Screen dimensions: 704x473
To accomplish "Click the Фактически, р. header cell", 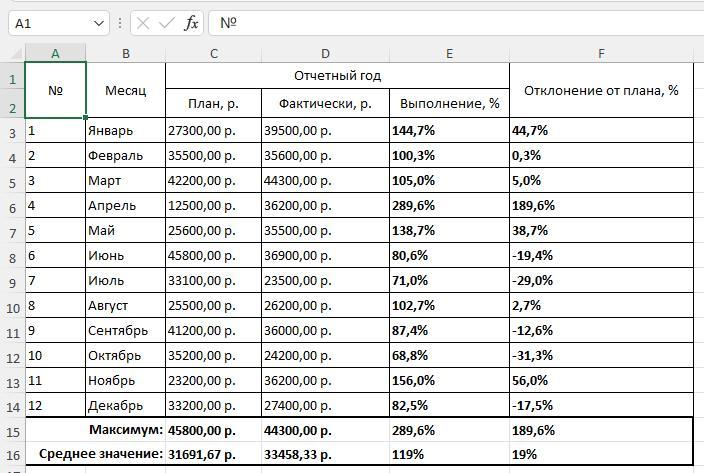I will 326,103.
